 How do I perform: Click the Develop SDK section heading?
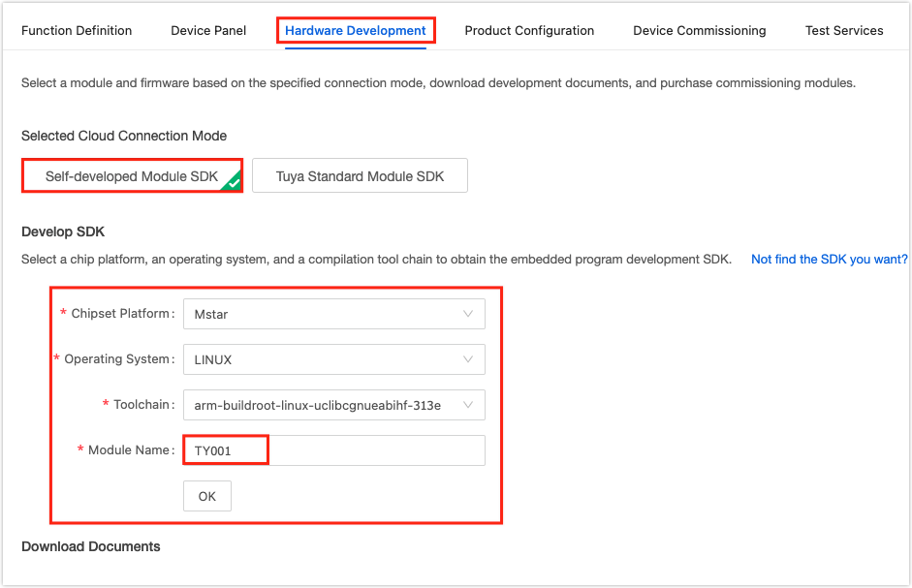point(63,232)
